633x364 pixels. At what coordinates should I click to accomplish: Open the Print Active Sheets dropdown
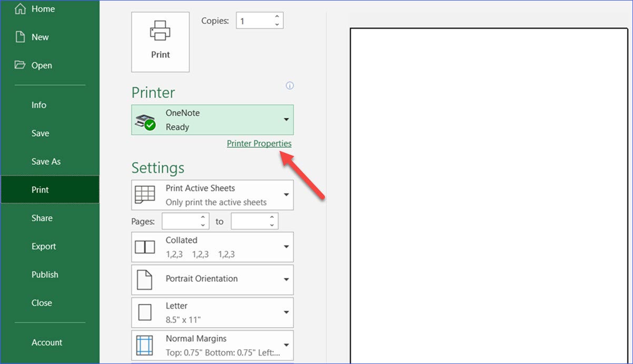click(286, 194)
